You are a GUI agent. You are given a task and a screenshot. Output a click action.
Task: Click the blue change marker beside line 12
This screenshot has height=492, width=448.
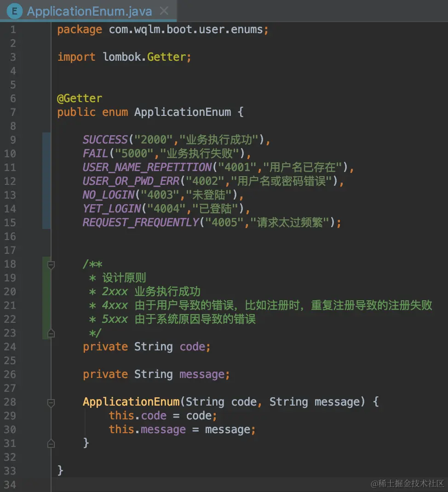click(46, 181)
